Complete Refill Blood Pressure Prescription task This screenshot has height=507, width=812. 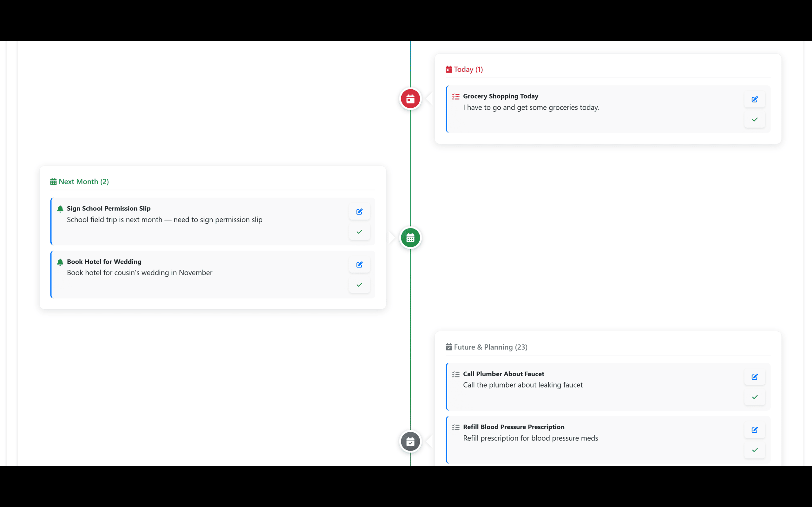(x=754, y=450)
